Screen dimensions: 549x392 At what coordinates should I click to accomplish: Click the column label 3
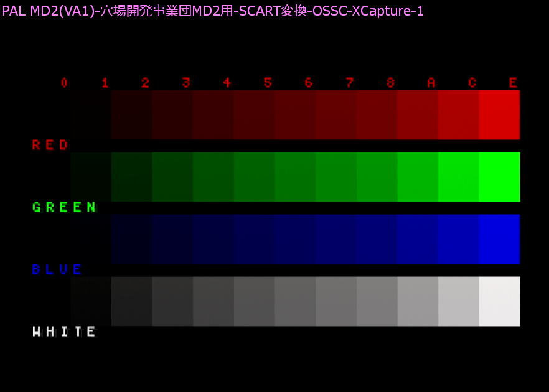tap(187, 83)
